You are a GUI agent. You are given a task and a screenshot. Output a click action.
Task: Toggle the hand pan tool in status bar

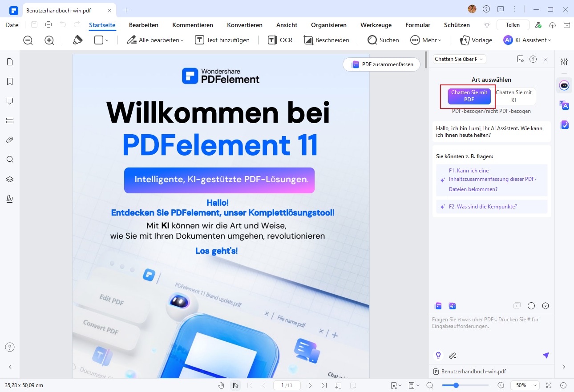(221, 385)
